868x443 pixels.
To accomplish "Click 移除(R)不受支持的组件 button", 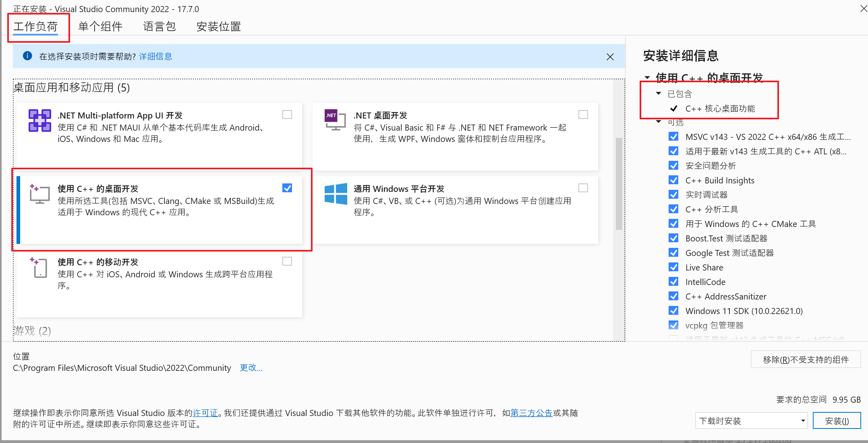I will pos(806,360).
